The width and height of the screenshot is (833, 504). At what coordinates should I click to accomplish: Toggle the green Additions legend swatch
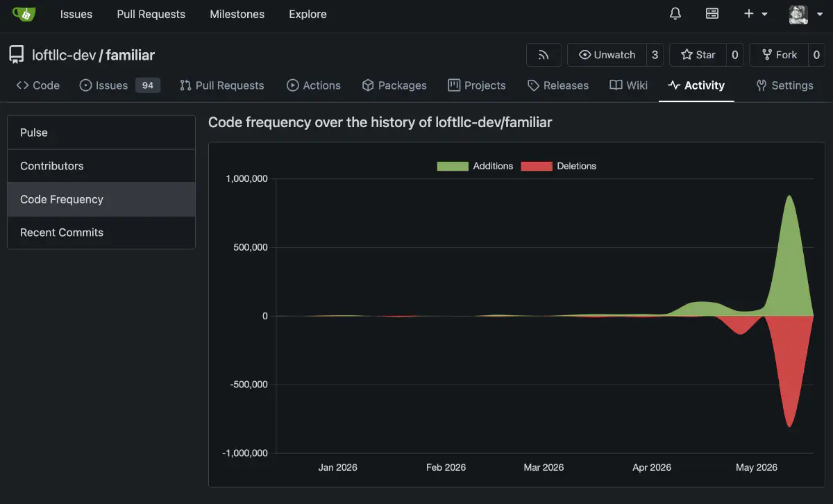coord(453,166)
